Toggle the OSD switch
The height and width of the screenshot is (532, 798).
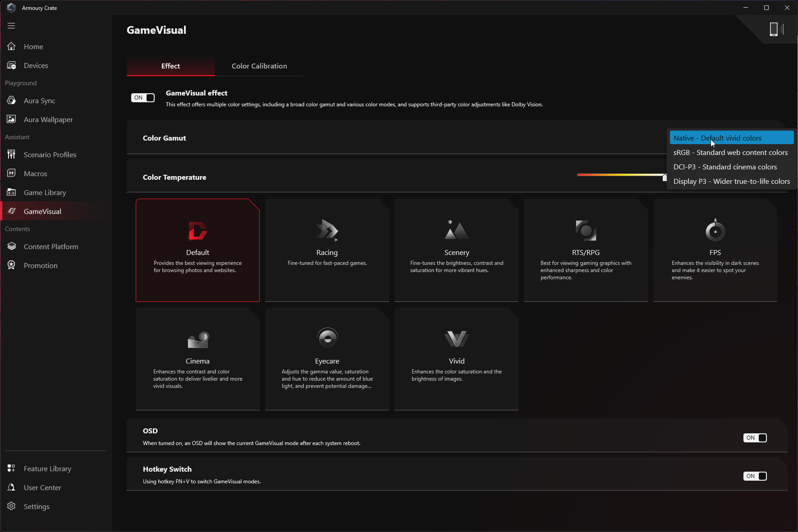point(755,438)
